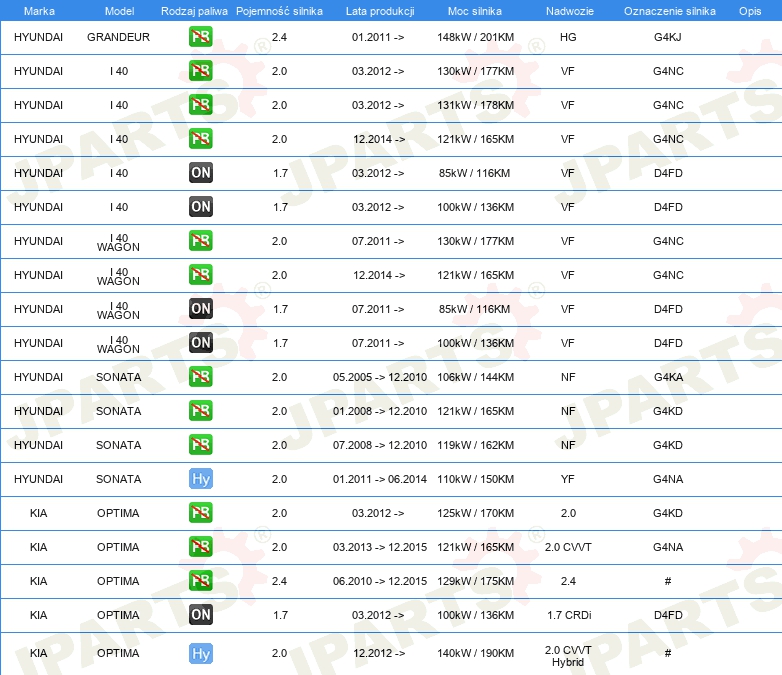Click the petrol icon for Kia Optima 125kW / 170KM

[201, 513]
